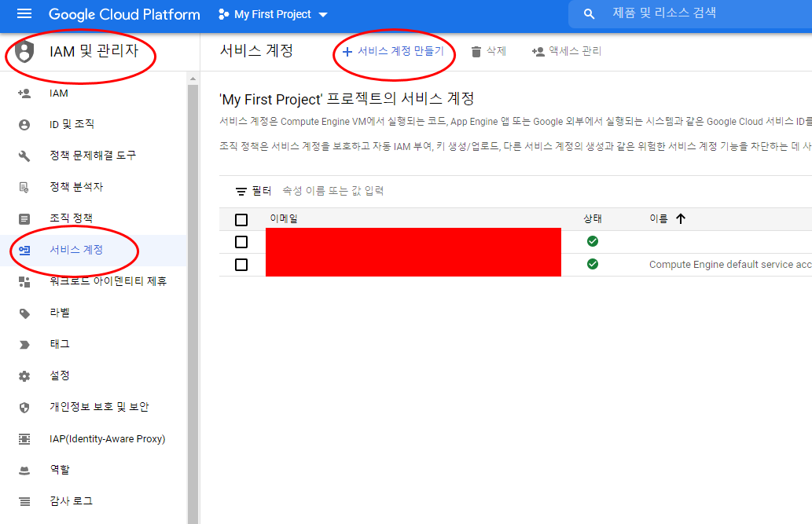Click the 조직 정책 list icon
The height and width of the screenshot is (524, 812).
[24, 219]
